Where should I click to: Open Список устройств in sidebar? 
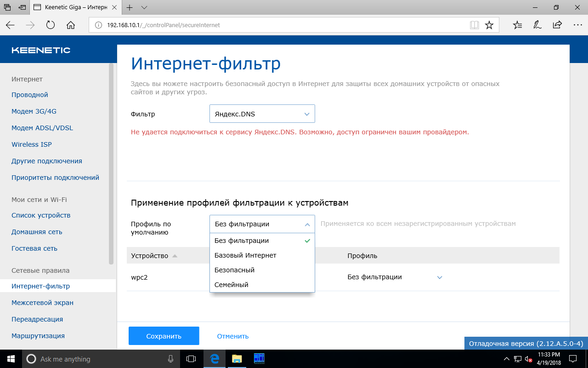click(x=41, y=215)
